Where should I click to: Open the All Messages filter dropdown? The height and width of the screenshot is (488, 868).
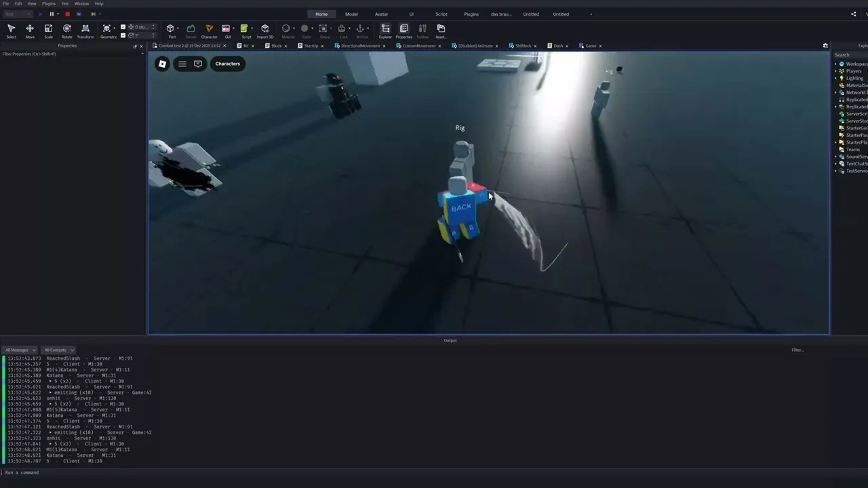[x=20, y=350]
